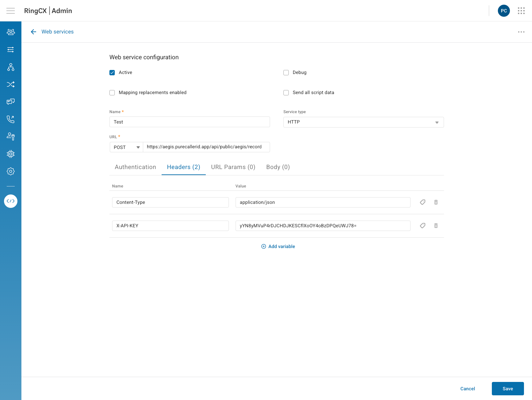Open the gear settings sidebar icon
532x400 pixels.
click(x=11, y=171)
